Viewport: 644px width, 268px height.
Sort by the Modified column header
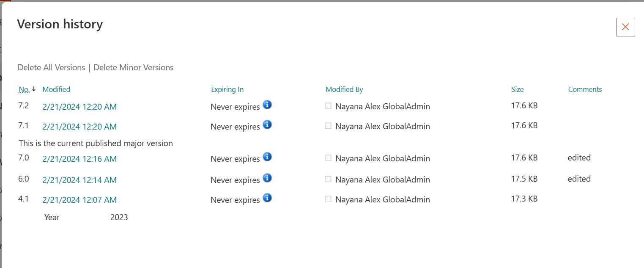click(x=56, y=89)
